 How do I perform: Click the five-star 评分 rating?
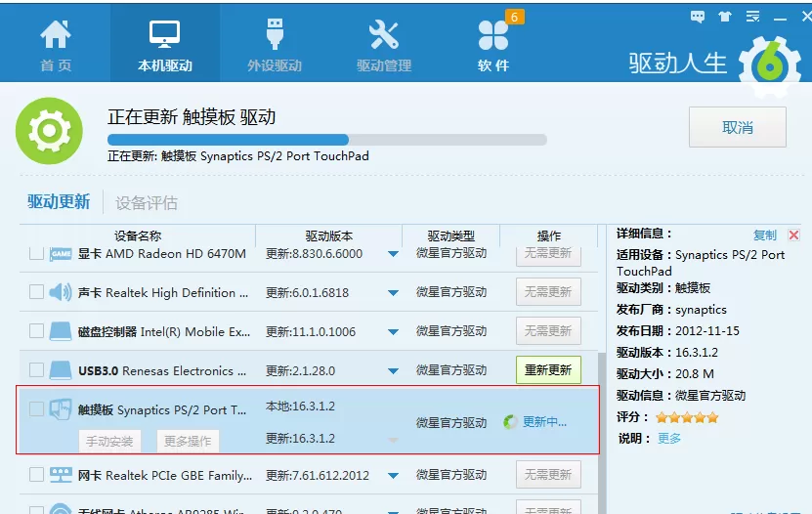687,417
